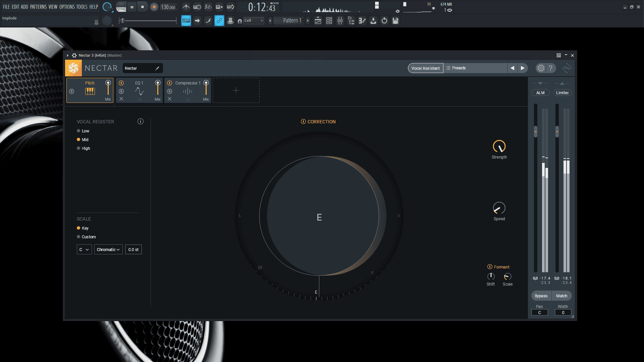Viewport: 644px width, 362px height.
Task: Open Vocal Assistant
Action: coord(425,68)
